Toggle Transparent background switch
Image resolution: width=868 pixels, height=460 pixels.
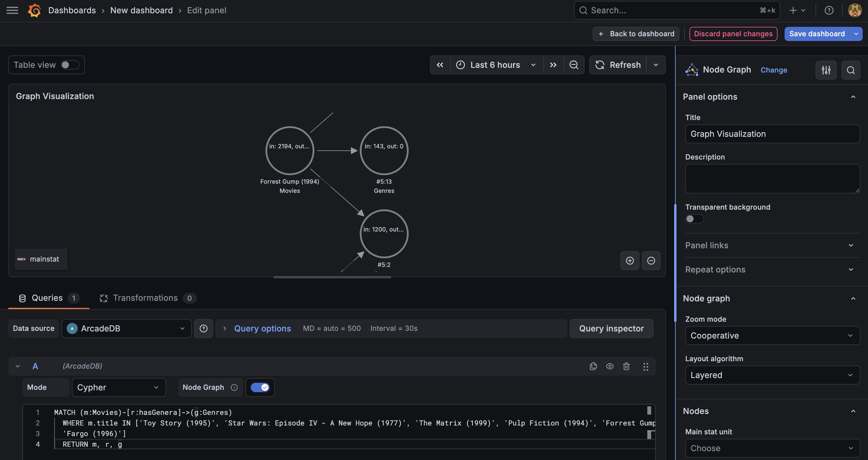tap(694, 219)
